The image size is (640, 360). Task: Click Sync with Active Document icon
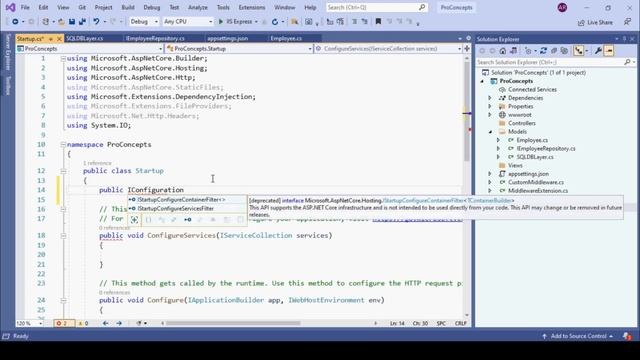[543, 51]
